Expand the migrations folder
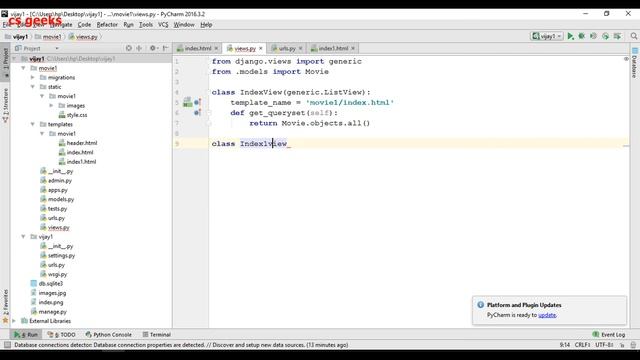The image size is (640, 360). (x=33, y=78)
